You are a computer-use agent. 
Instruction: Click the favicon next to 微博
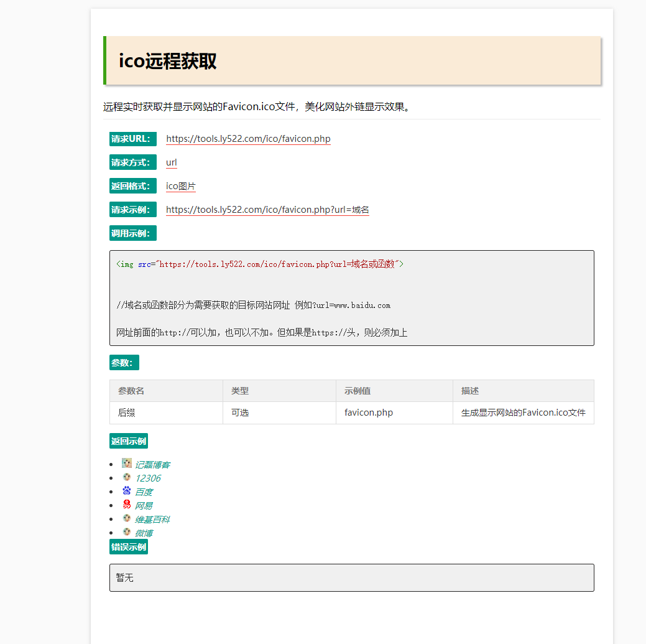(127, 532)
